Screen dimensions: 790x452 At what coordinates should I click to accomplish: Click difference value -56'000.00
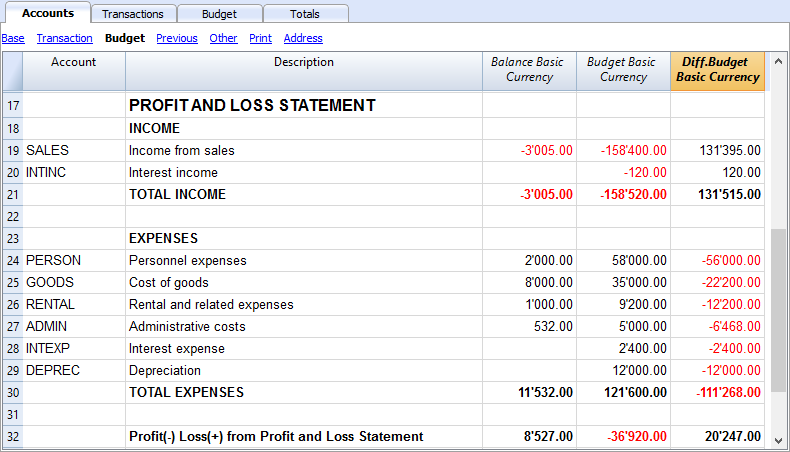coord(717,261)
